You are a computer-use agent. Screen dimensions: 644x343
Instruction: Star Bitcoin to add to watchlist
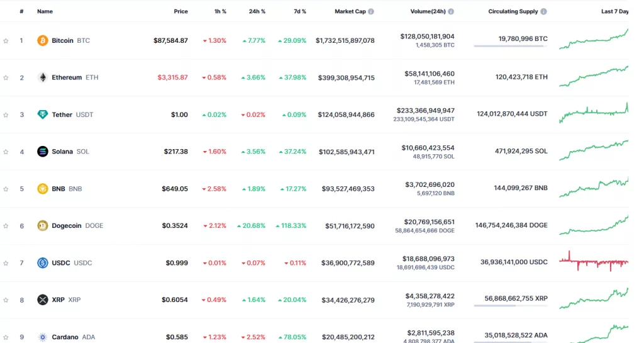tap(6, 41)
